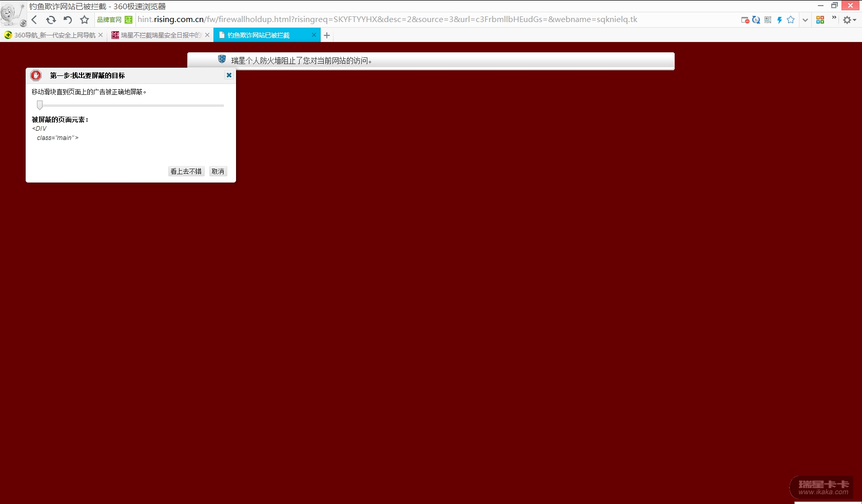
Task: Toggle the blue lightning speed mode icon
Action: (779, 20)
